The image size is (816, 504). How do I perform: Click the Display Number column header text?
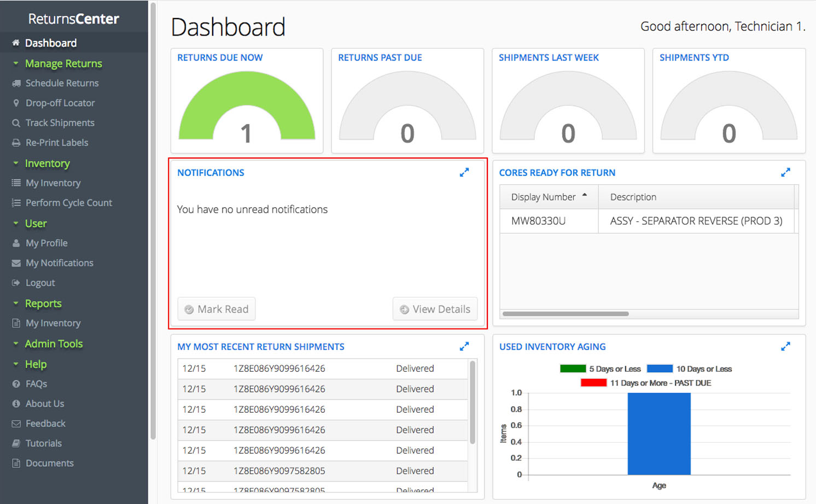pos(543,197)
